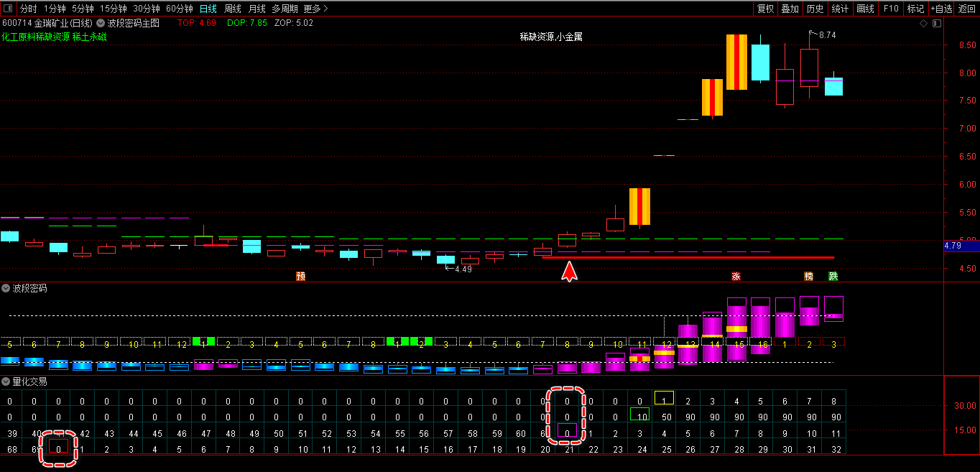
Task: Click the red '涨' event marker
Action: pyautogui.click(x=736, y=276)
